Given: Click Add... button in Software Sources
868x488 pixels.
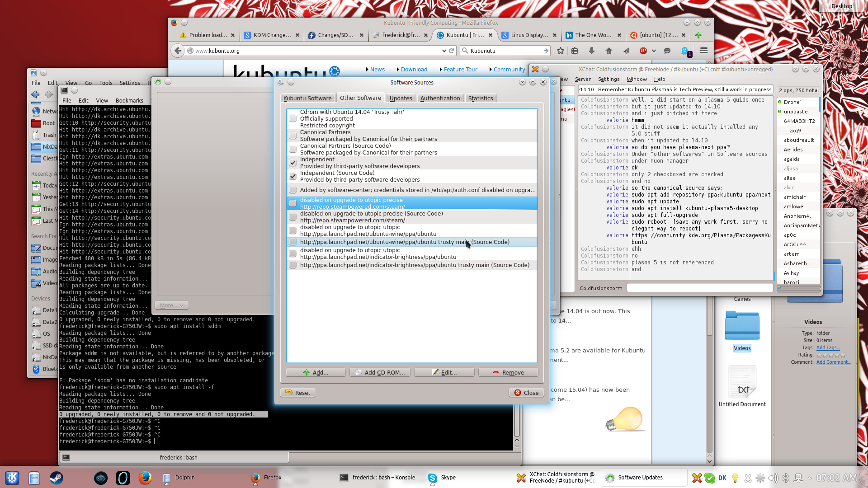Looking at the screenshot, I should [x=316, y=372].
